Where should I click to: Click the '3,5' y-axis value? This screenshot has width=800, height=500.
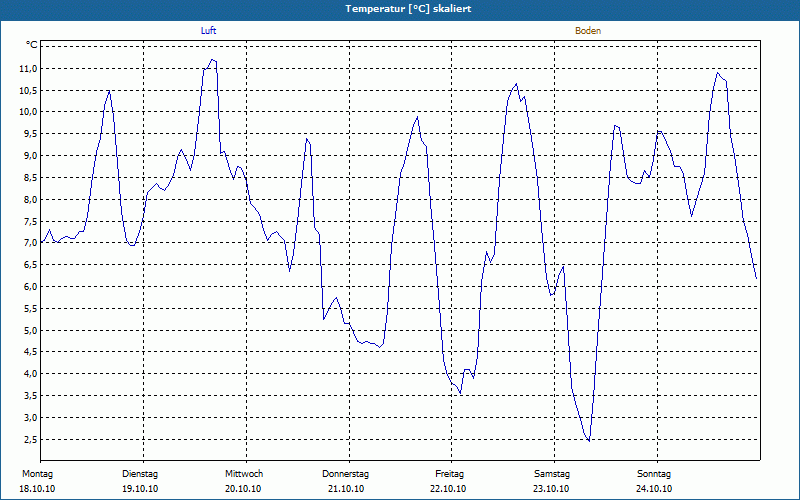[30, 395]
